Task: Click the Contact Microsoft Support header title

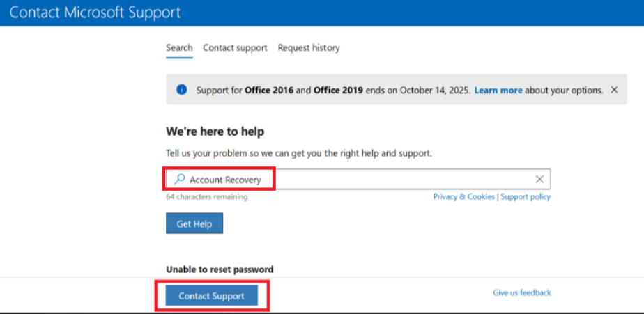Action: click(x=95, y=13)
